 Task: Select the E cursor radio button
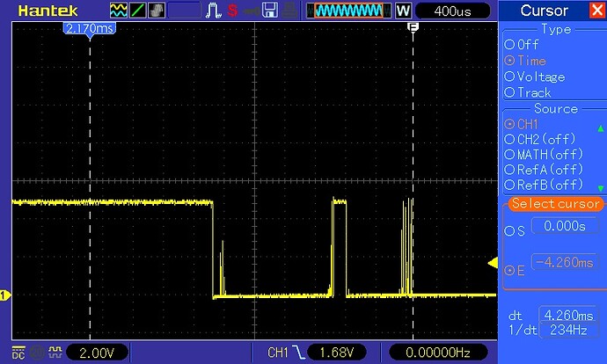[509, 271]
